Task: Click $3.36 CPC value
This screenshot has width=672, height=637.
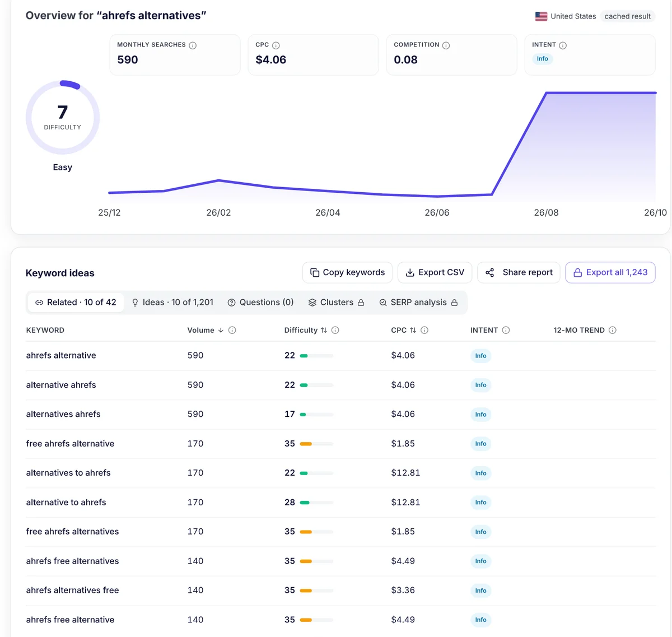Action: (403, 590)
